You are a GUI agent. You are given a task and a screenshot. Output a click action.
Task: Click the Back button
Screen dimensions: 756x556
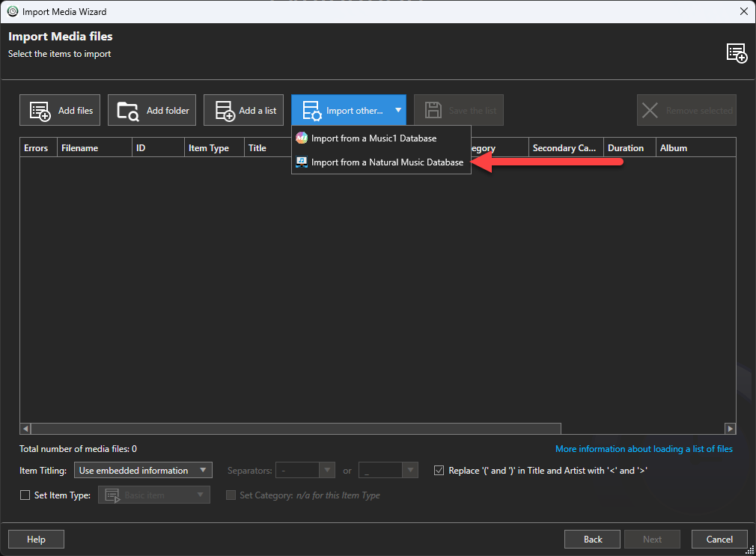(593, 539)
